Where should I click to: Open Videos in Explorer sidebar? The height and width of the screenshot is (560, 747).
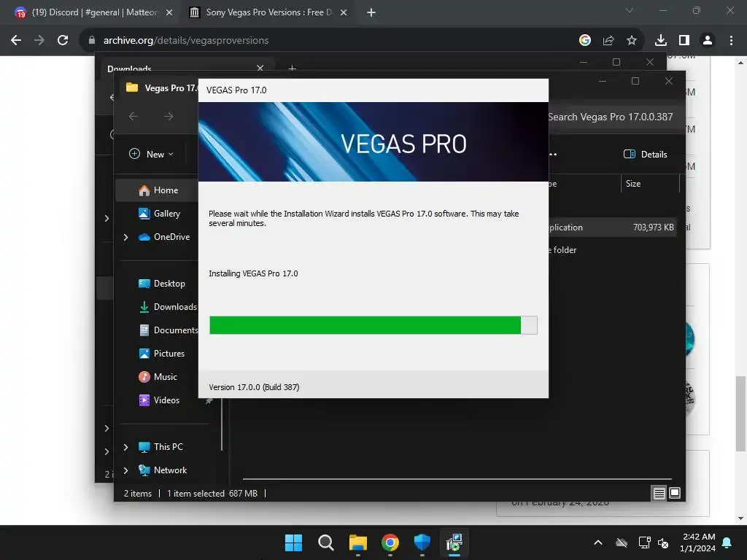[158, 400]
